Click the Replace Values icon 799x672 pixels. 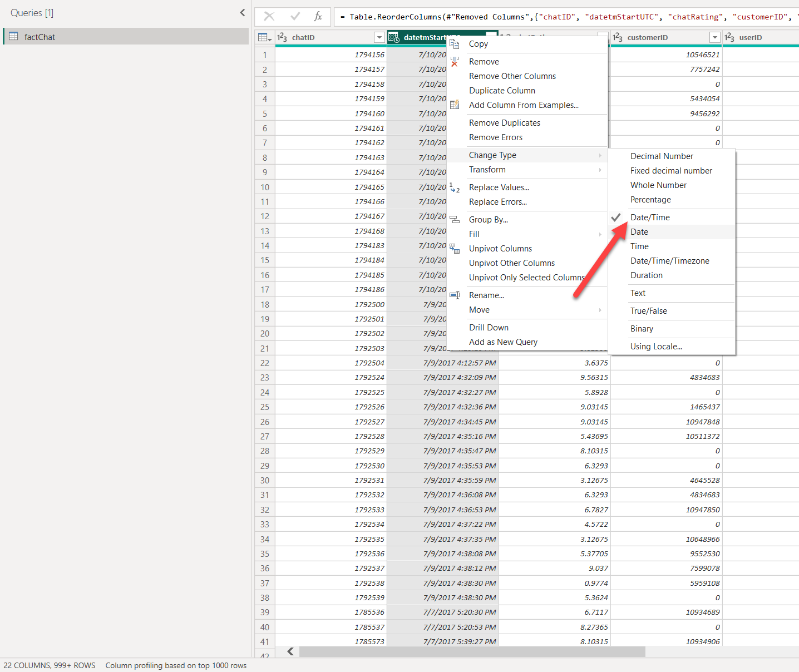[x=455, y=188]
